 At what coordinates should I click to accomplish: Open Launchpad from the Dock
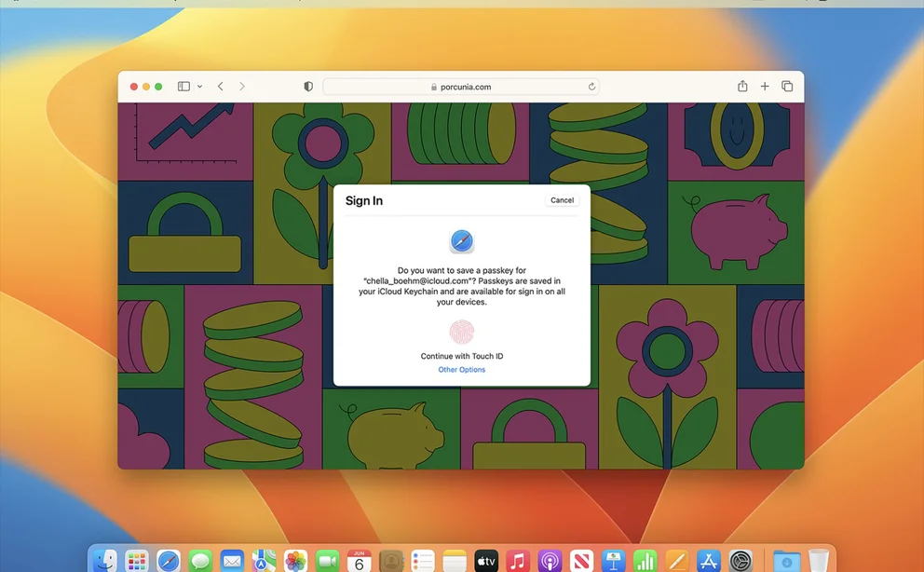click(137, 560)
